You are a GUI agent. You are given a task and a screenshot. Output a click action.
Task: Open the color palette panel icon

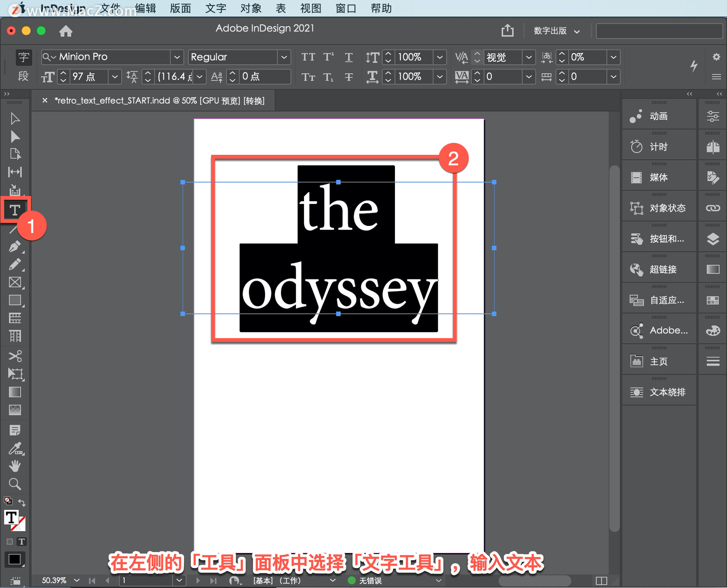[713, 331]
